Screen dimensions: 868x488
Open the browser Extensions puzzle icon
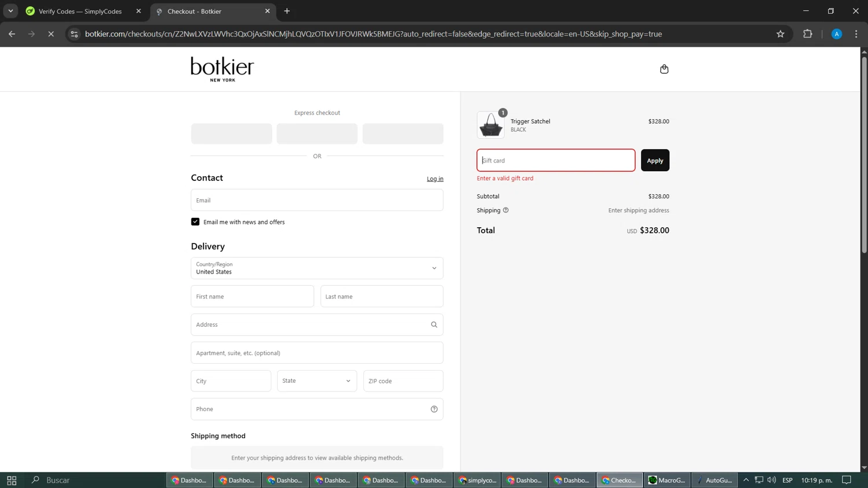808,34
